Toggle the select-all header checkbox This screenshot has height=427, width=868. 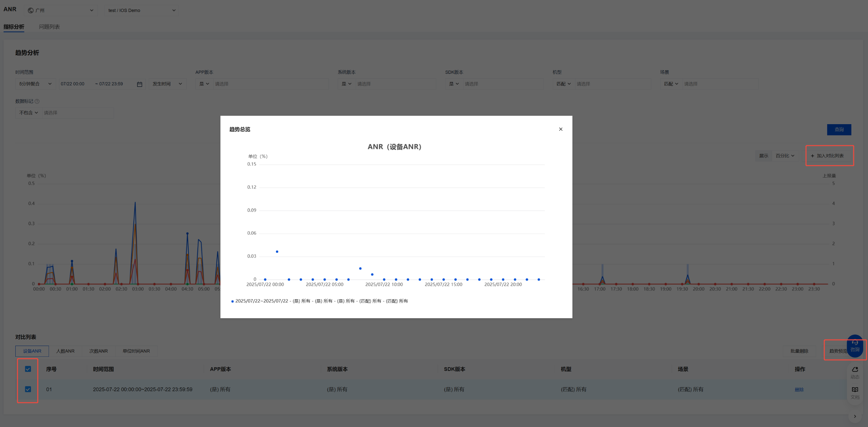click(x=28, y=369)
